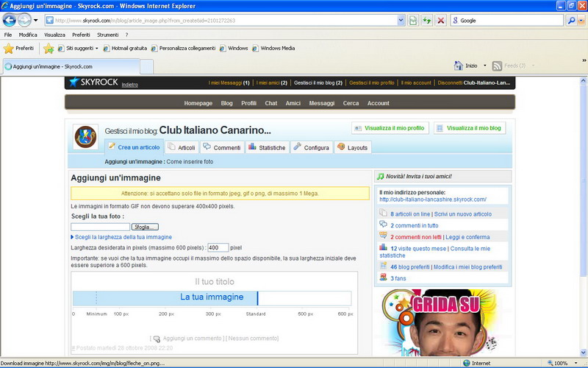Click the width pixels field showing 400

point(218,248)
